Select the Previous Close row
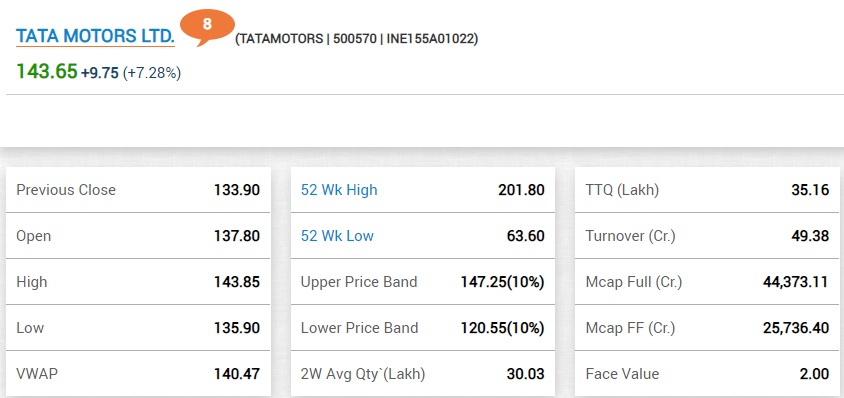This screenshot has height=398, width=844. pos(138,190)
